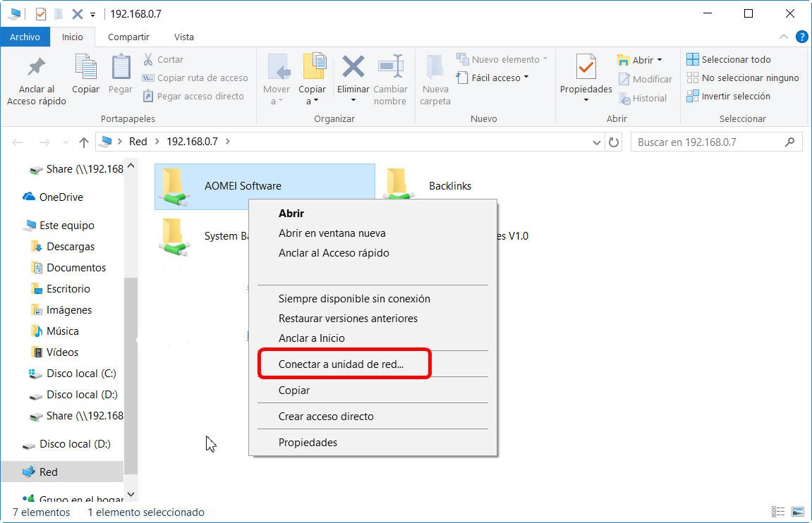Select Propiedades from the context menu
The image size is (812, 523).
[x=308, y=443]
